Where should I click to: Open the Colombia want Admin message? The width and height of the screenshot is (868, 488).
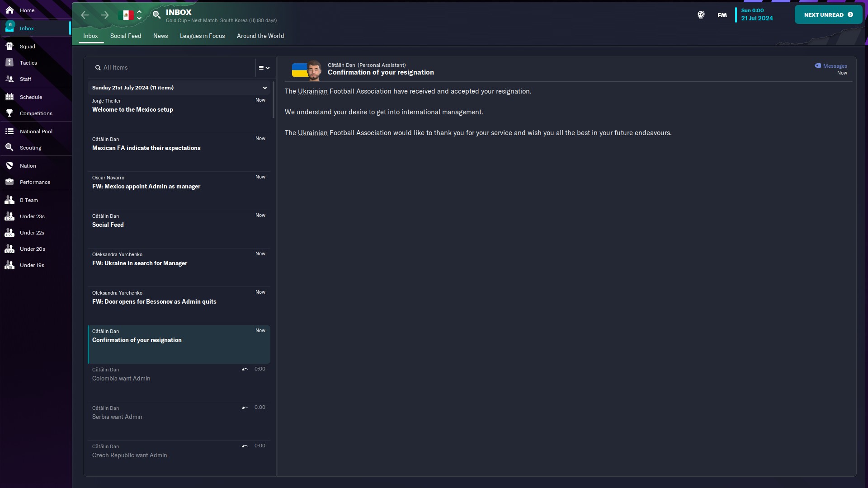point(179,382)
